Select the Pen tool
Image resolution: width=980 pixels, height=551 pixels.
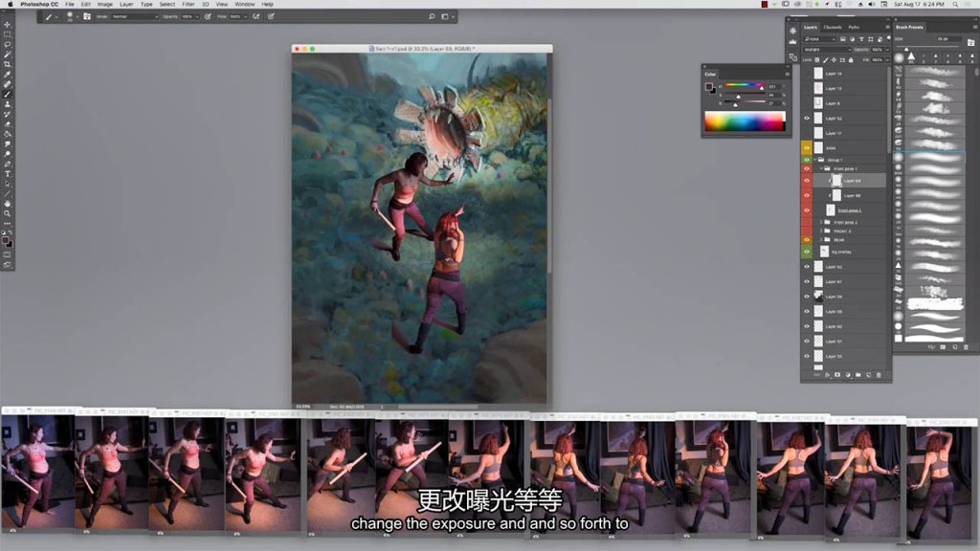(8, 165)
